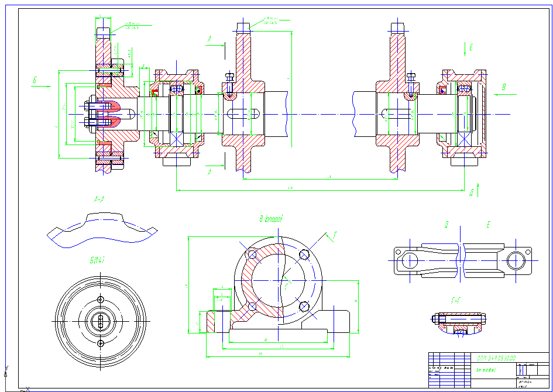Click the left round hole in view E
553x392 pixels.
[410, 261]
